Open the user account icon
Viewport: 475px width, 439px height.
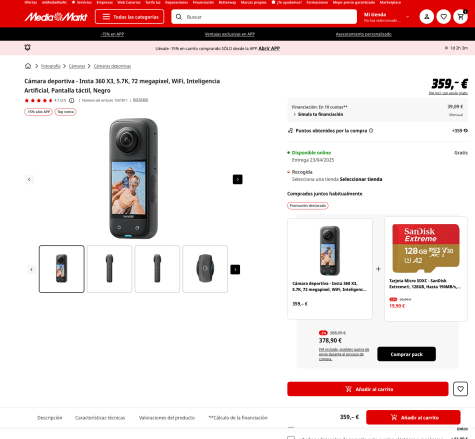point(426,17)
